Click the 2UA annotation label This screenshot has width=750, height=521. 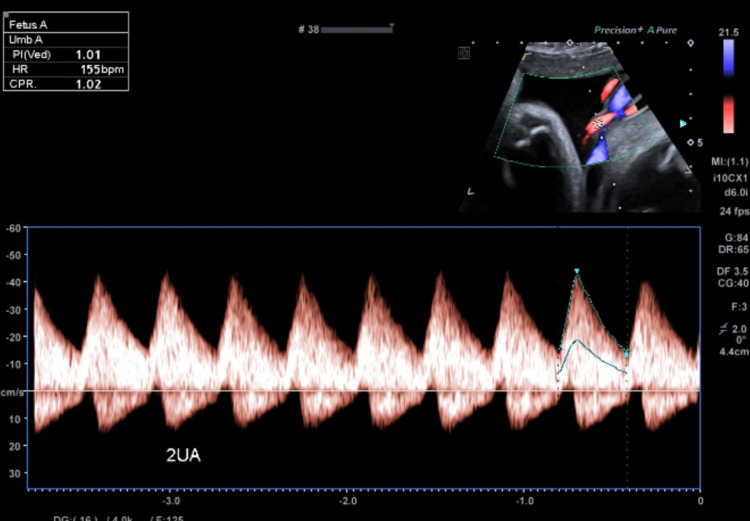[x=183, y=455]
